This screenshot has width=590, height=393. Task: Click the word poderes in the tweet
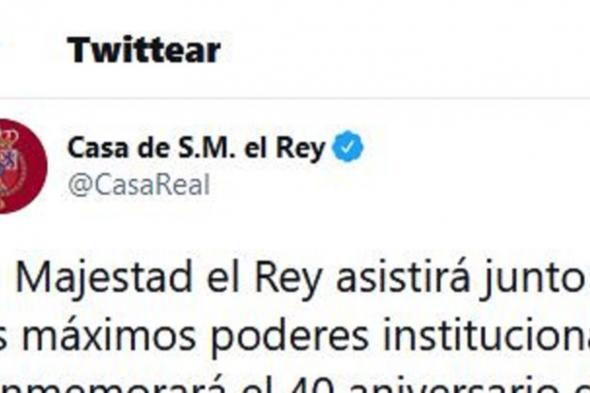(x=290, y=338)
